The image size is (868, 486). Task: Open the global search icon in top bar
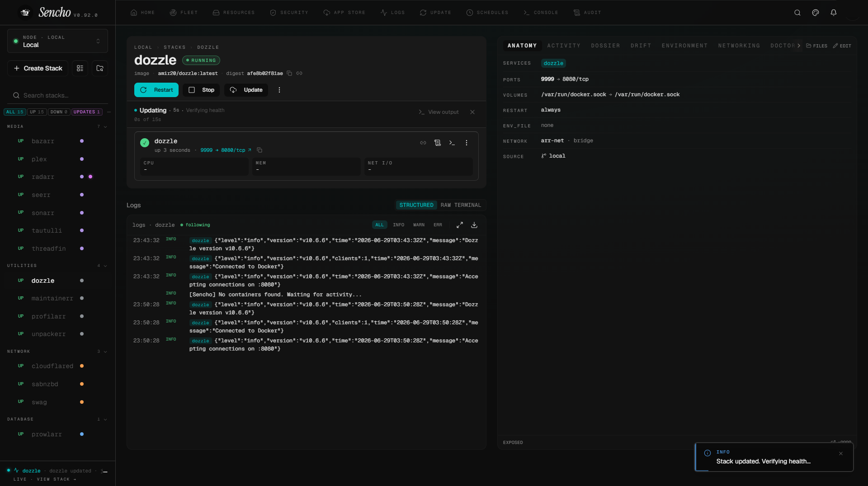point(797,13)
